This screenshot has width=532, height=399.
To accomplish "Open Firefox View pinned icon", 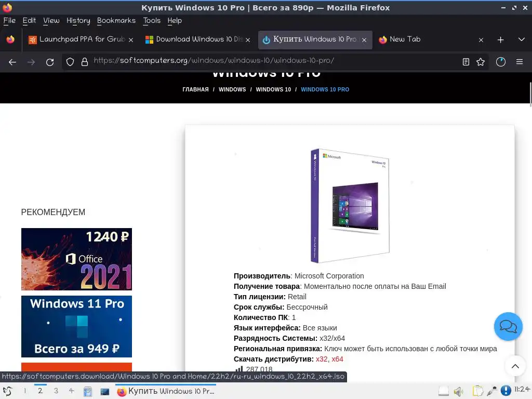I will [x=10, y=39].
